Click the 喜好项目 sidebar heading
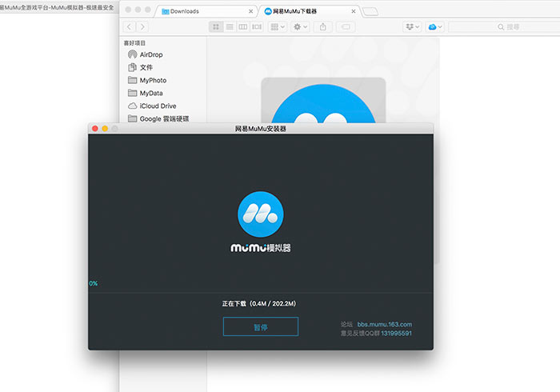560x392 pixels. (134, 43)
